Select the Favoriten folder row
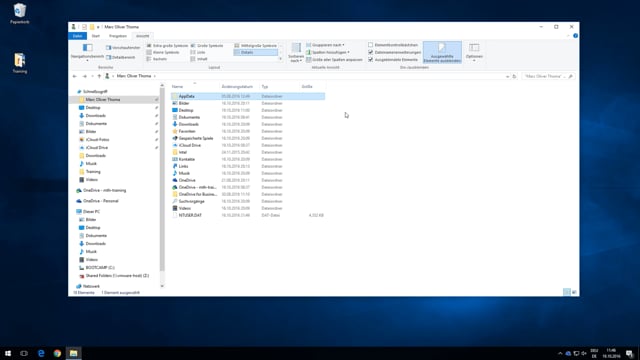 [248, 131]
